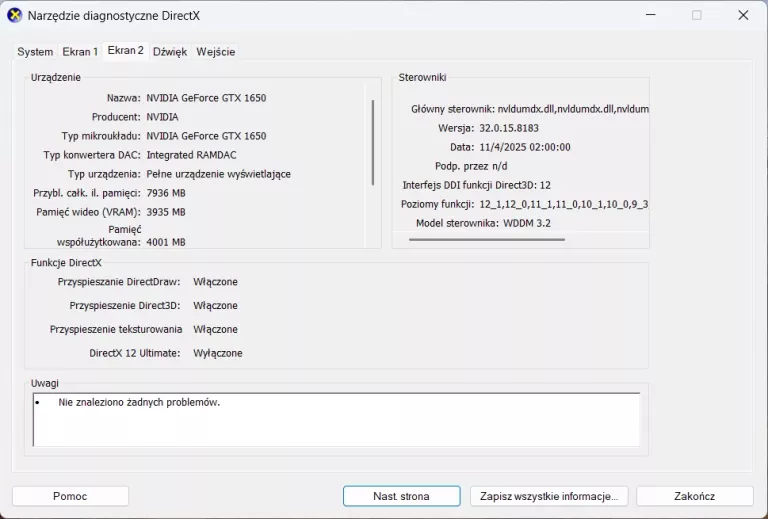Minimize the DirectX diagnostic window
Image resolution: width=768 pixels, height=519 pixels.
[650, 15]
